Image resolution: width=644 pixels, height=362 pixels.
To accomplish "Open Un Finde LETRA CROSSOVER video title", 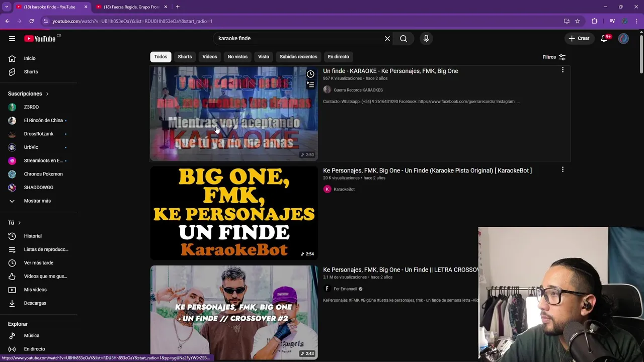I will 400,270.
